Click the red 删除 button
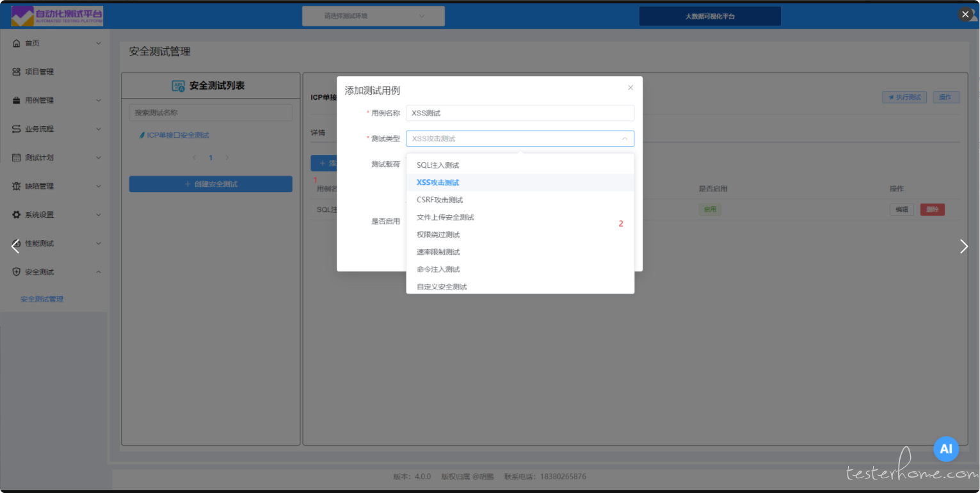This screenshot has height=493, width=980. (x=932, y=209)
